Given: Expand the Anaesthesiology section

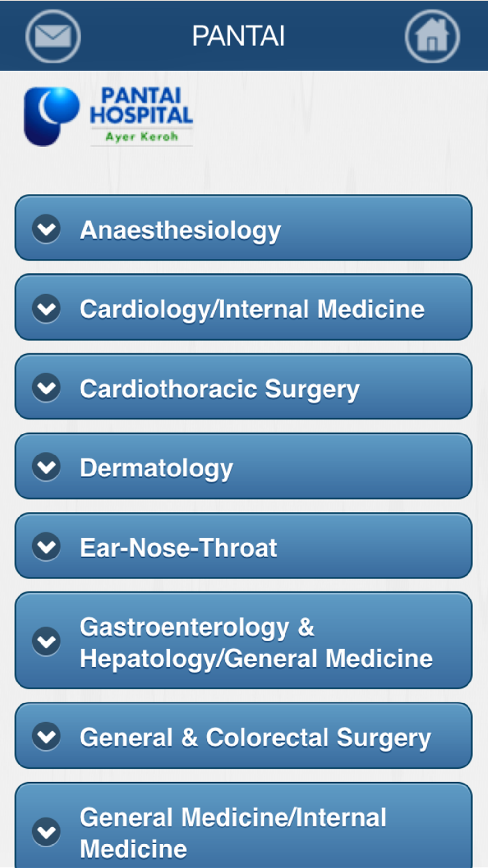Looking at the screenshot, I should click(244, 228).
